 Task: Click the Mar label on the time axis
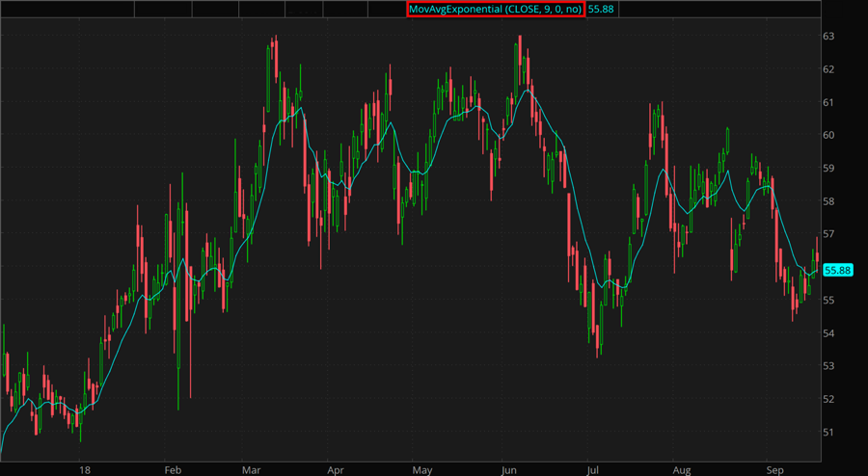pos(253,470)
